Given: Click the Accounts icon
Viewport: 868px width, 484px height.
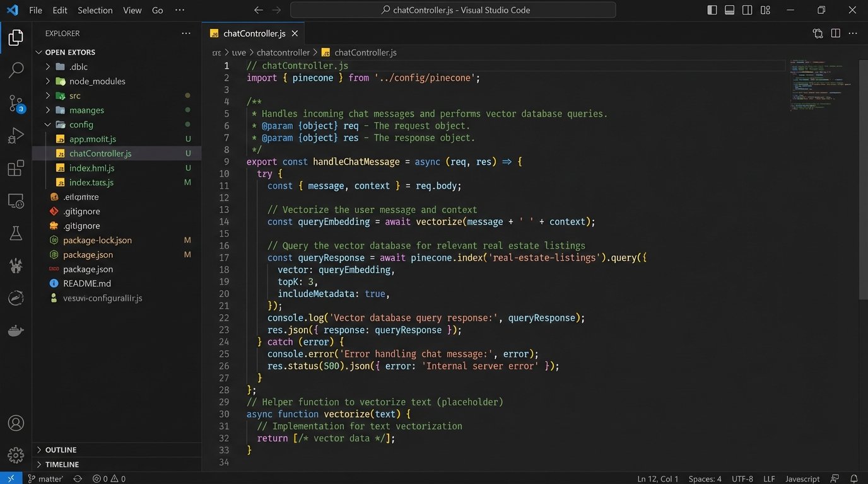Looking at the screenshot, I should tap(16, 423).
